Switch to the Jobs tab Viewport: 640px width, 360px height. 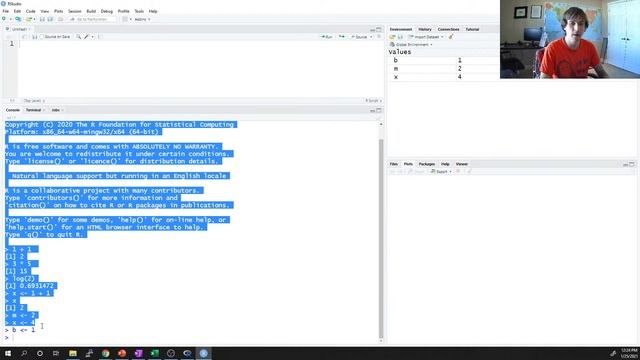(x=56, y=110)
